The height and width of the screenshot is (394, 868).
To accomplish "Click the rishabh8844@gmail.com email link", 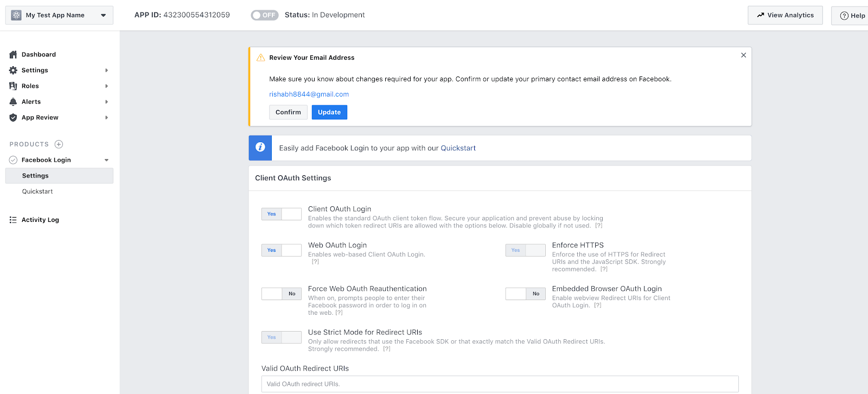I will (x=309, y=94).
